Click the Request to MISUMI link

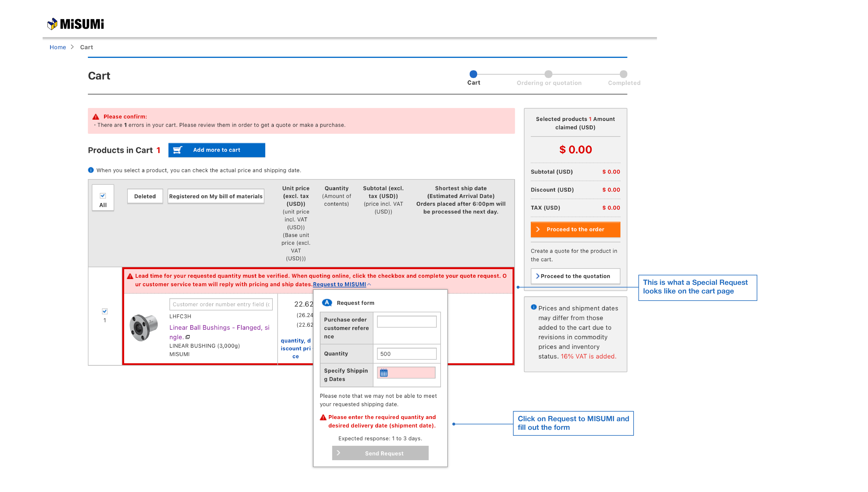point(339,284)
